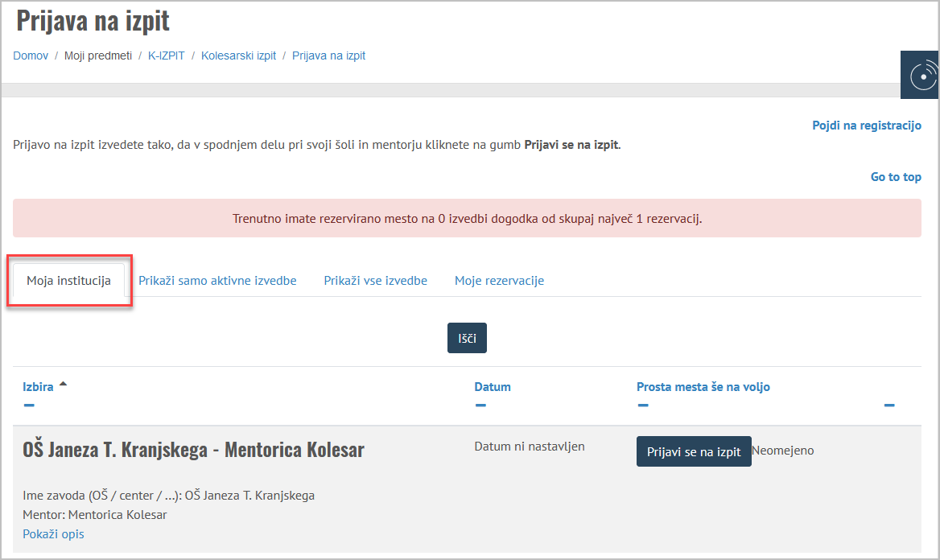Select the Moja institucija tab
This screenshot has width=940, height=560.
(69, 281)
